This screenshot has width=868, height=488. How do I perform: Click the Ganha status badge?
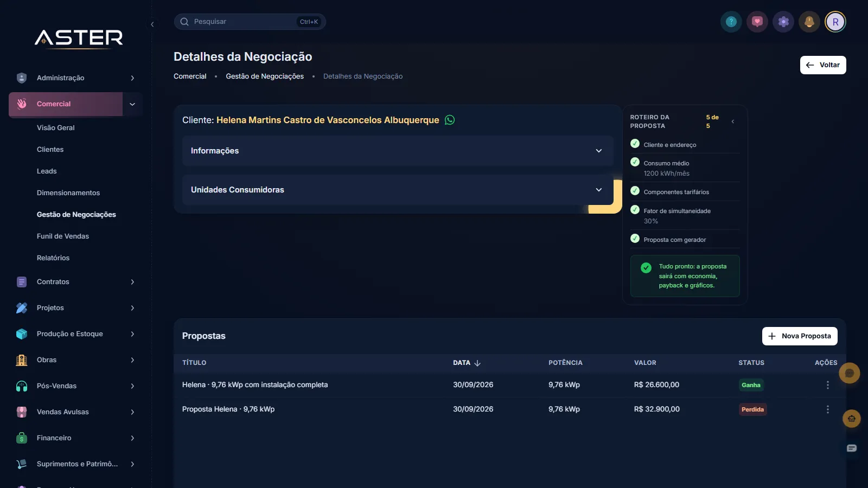[x=751, y=385]
